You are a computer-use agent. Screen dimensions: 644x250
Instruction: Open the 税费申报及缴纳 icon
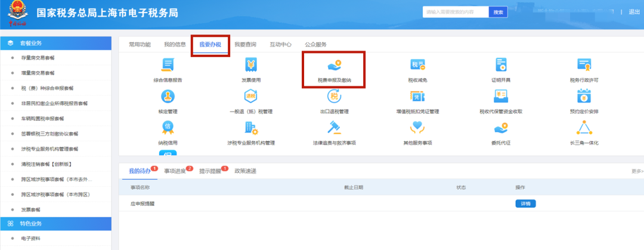[x=333, y=65]
